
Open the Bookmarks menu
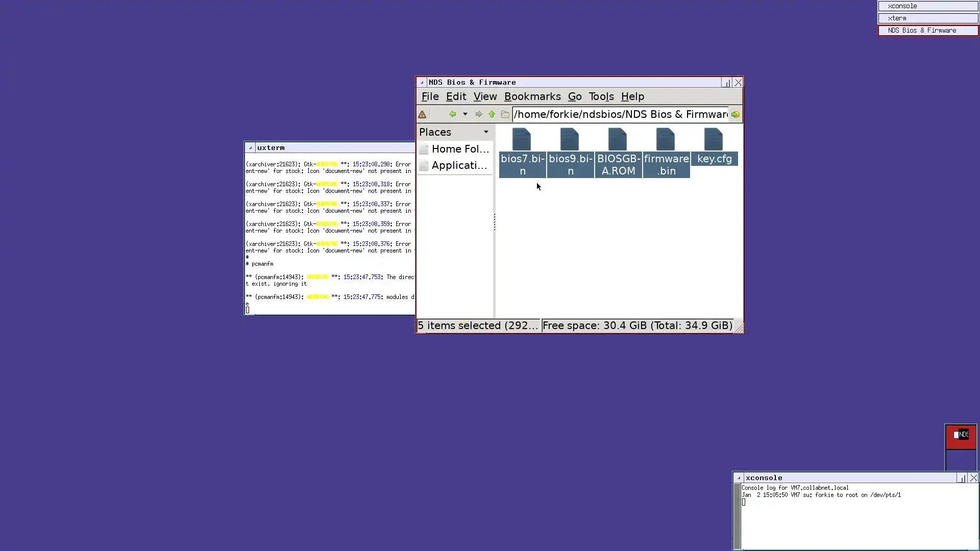532,96
